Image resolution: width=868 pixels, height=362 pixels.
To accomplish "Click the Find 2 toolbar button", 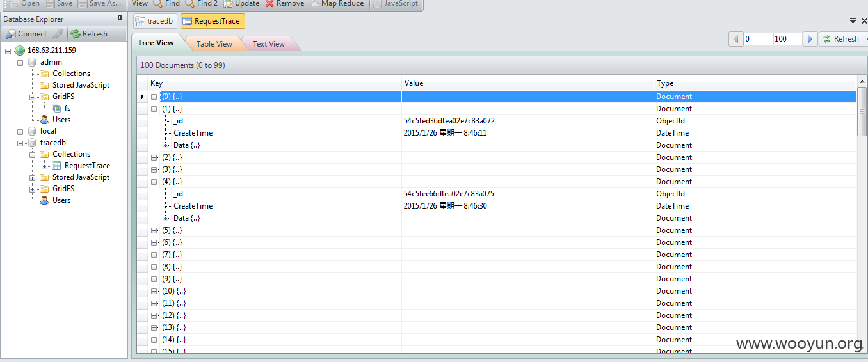I will [x=201, y=3].
